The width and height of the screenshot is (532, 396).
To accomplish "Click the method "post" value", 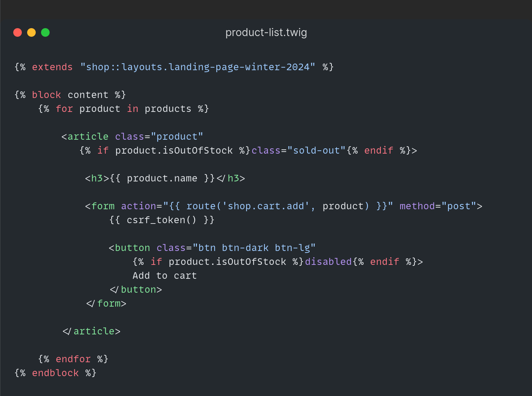I will (x=459, y=206).
